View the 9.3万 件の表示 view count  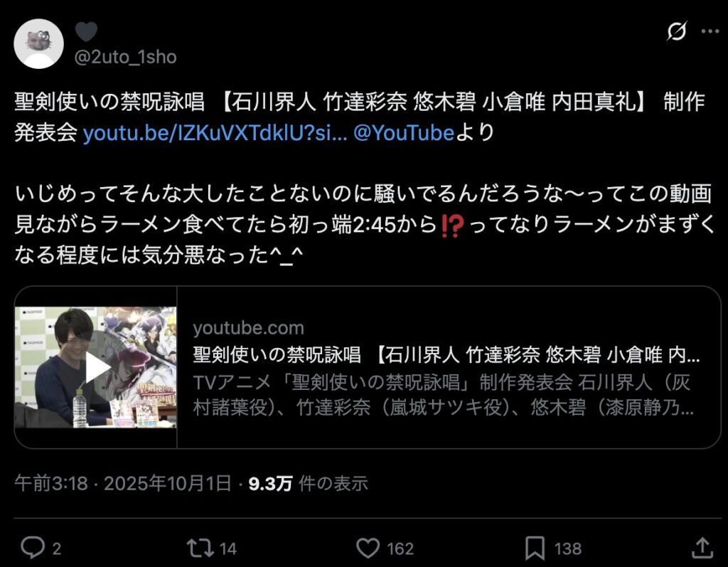[x=309, y=483]
